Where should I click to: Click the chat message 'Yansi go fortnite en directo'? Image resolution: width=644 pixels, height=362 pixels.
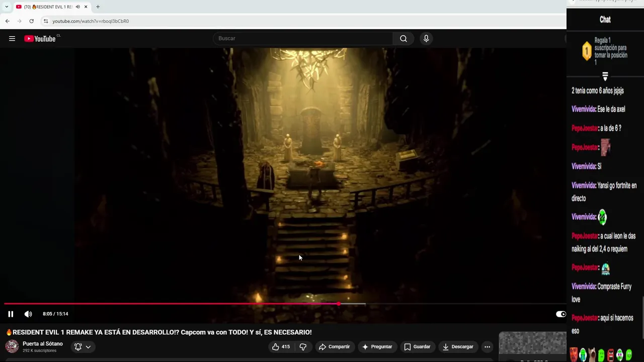604,192
